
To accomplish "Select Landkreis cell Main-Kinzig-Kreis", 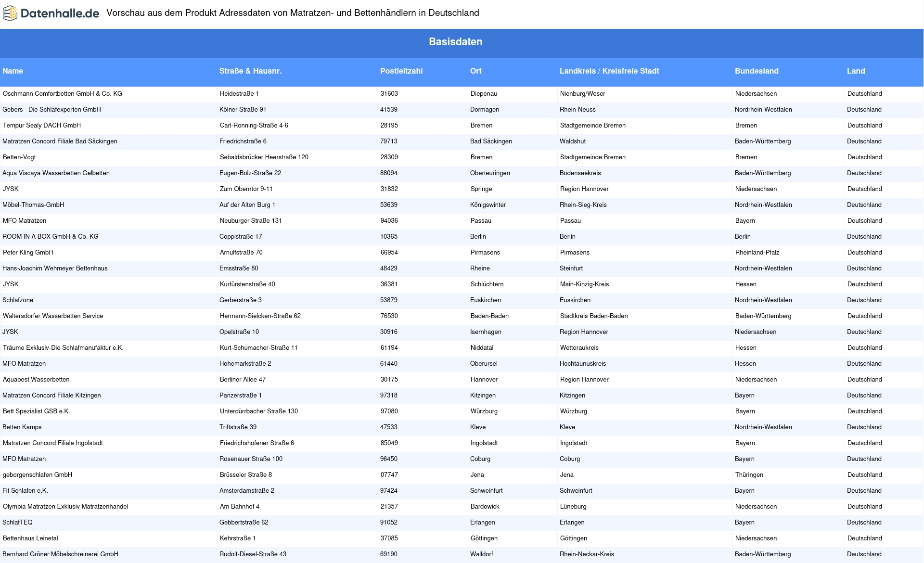I will point(585,284).
